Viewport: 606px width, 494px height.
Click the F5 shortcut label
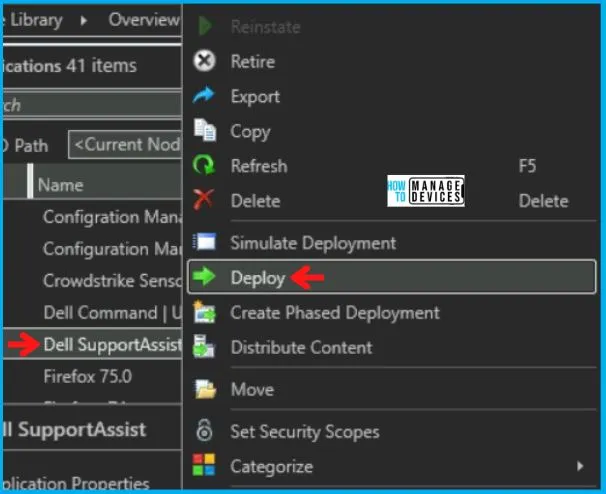[x=527, y=166]
